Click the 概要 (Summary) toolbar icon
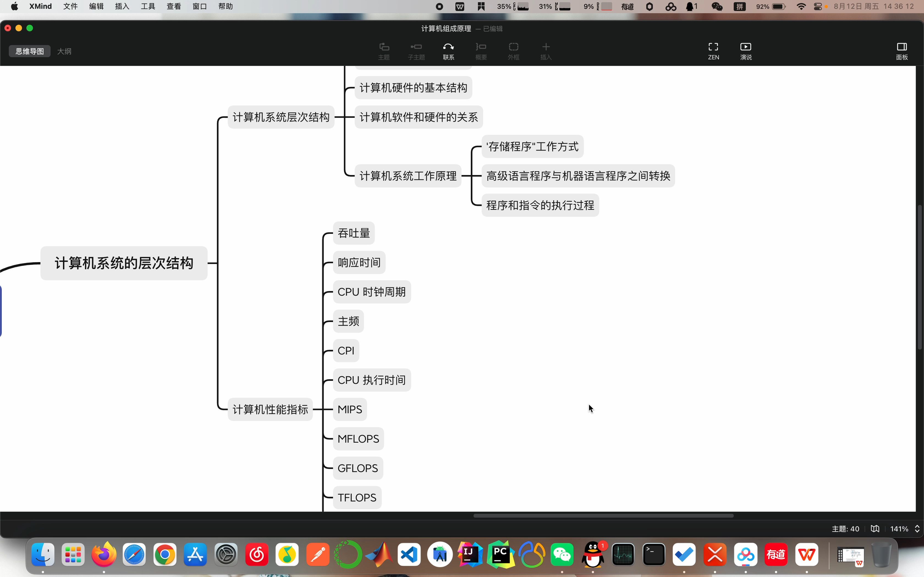The height and width of the screenshot is (577, 924). click(481, 51)
